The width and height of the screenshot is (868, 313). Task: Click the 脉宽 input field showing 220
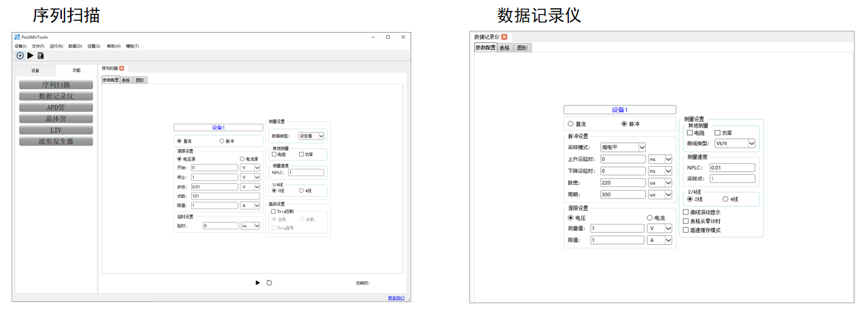click(622, 182)
